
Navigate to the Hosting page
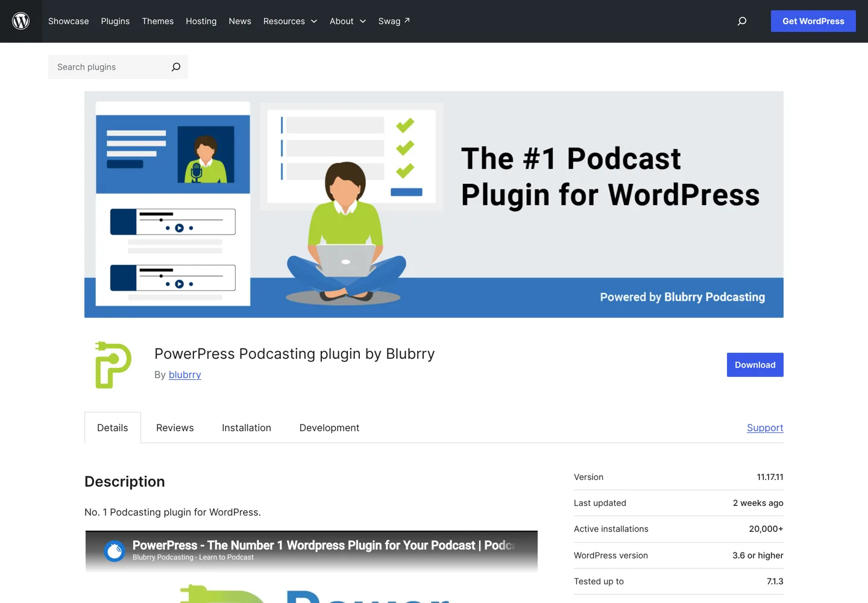201,21
